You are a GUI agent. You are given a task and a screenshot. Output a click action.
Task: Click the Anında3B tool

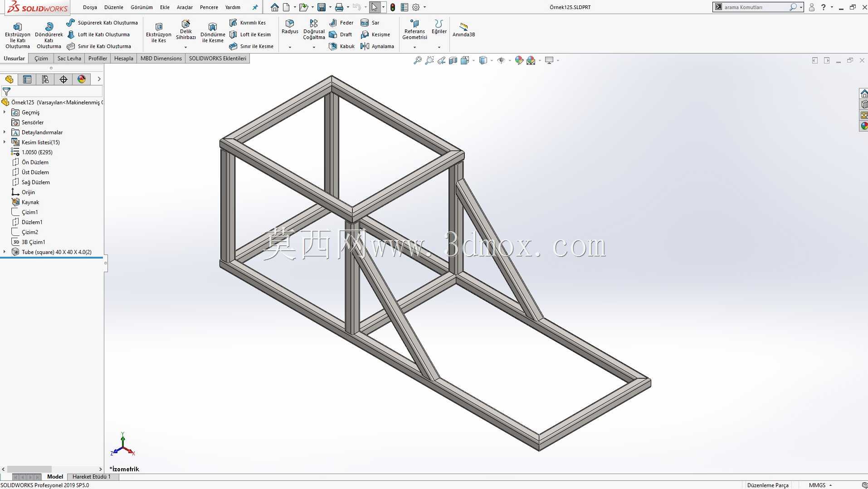pos(463,30)
